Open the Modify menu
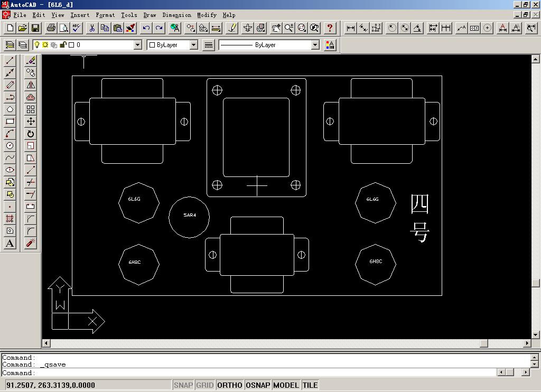Screen dimensions: 541x392 point(207,15)
